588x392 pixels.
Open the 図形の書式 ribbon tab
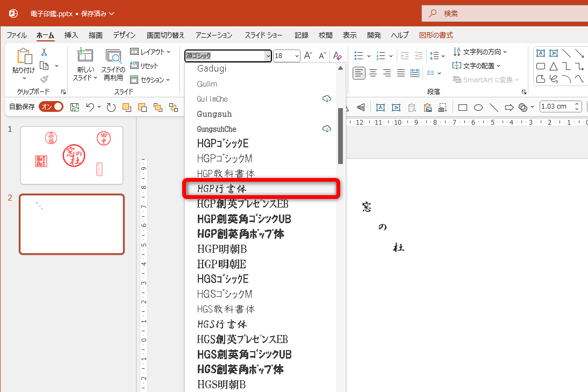436,35
